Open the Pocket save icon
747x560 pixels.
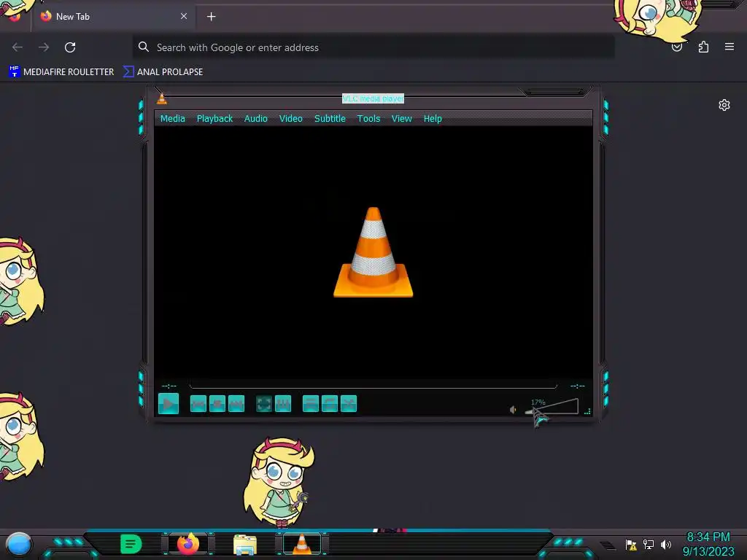[x=677, y=47]
